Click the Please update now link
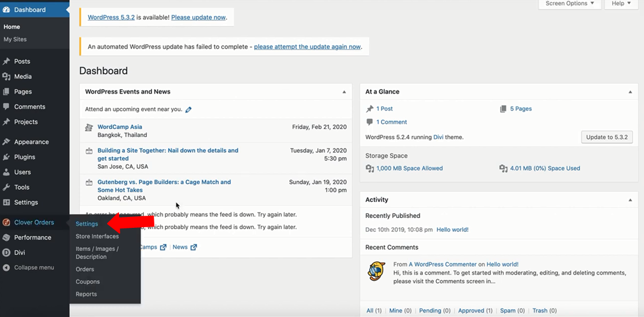This screenshot has height=317, width=644. [x=198, y=17]
